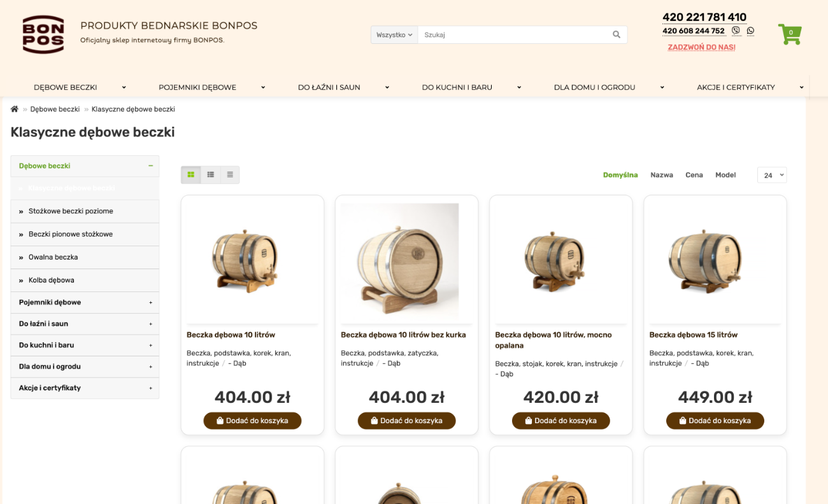Switch to the grid view icon
The image size is (828, 504).
coord(190,174)
